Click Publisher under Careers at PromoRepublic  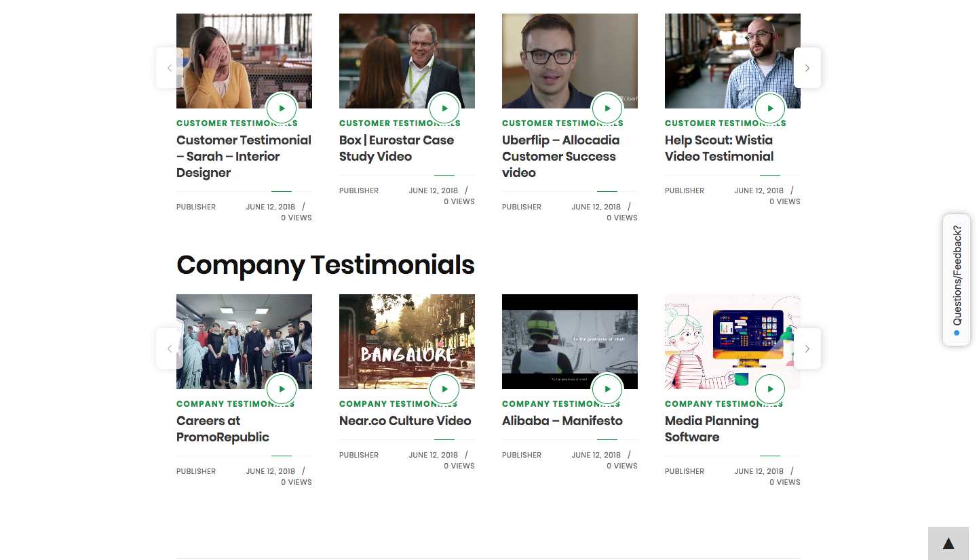point(196,471)
